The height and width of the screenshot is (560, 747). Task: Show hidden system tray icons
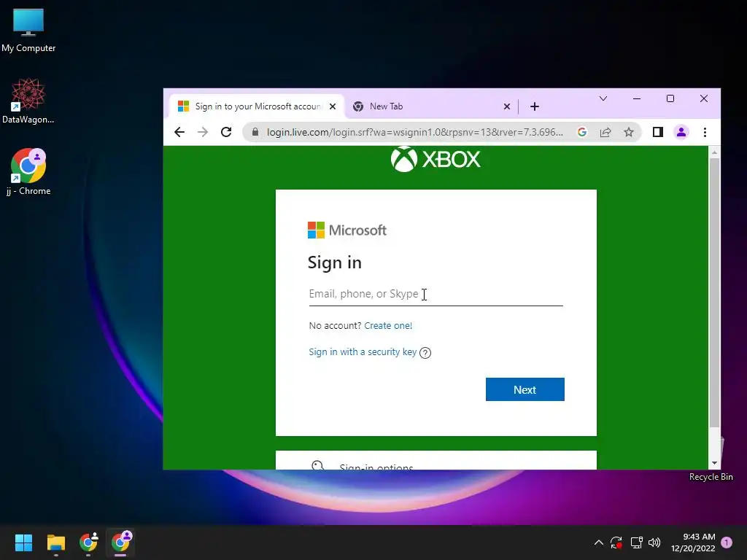(599, 542)
